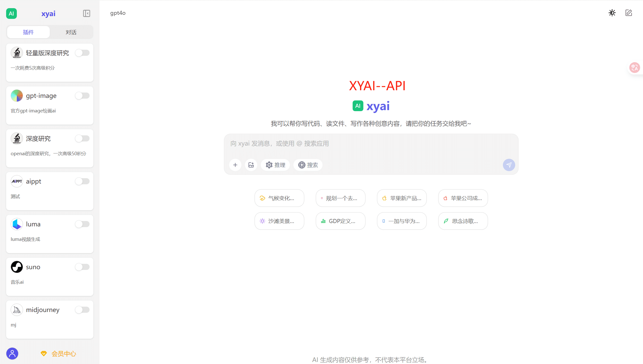This screenshot has width=643, height=364.
Task: Click the openai的深度研究 description
Action: pos(48,153)
